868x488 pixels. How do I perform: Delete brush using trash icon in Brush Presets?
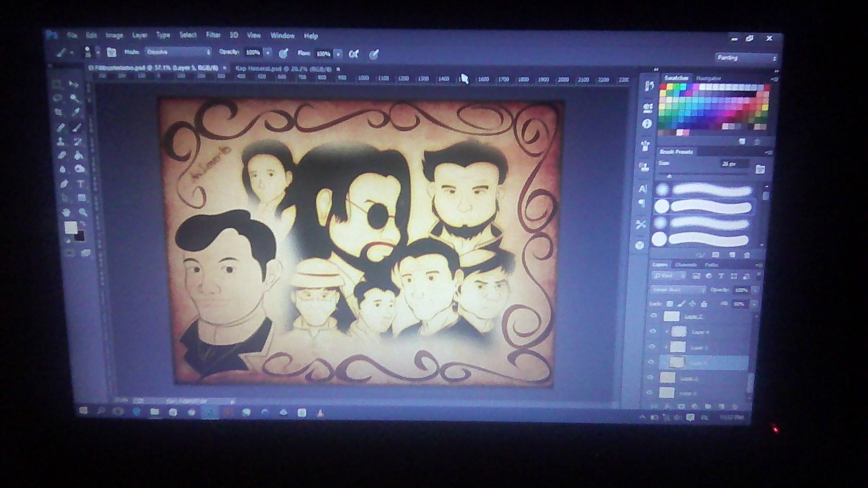pyautogui.click(x=747, y=255)
